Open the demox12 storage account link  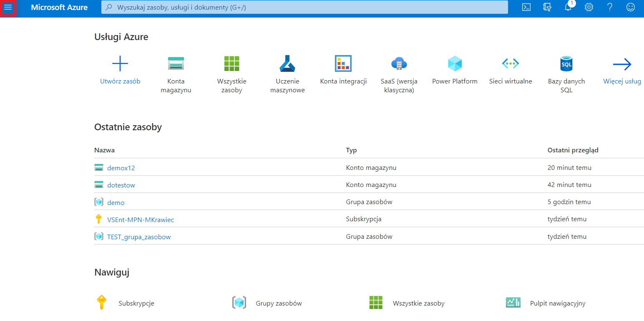[x=121, y=168]
